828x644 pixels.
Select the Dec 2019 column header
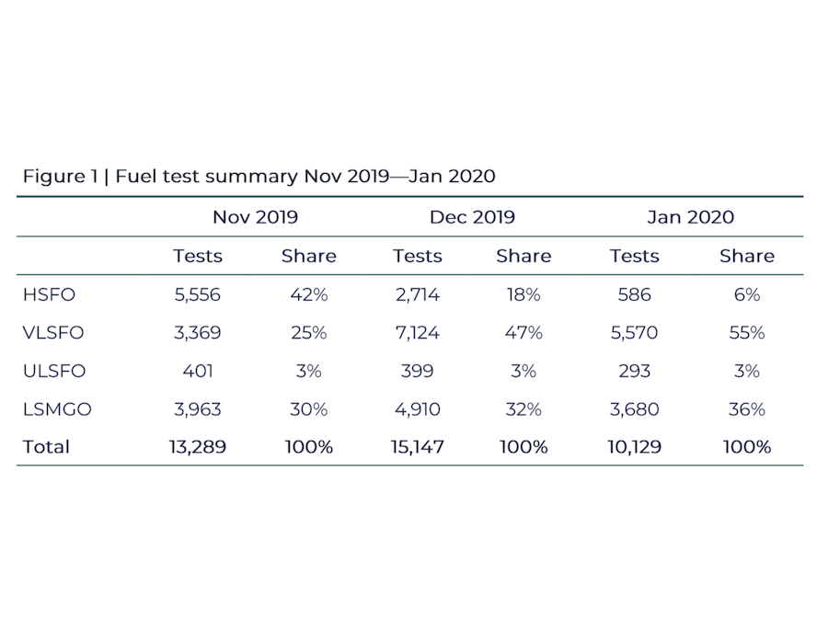pyautogui.click(x=472, y=217)
